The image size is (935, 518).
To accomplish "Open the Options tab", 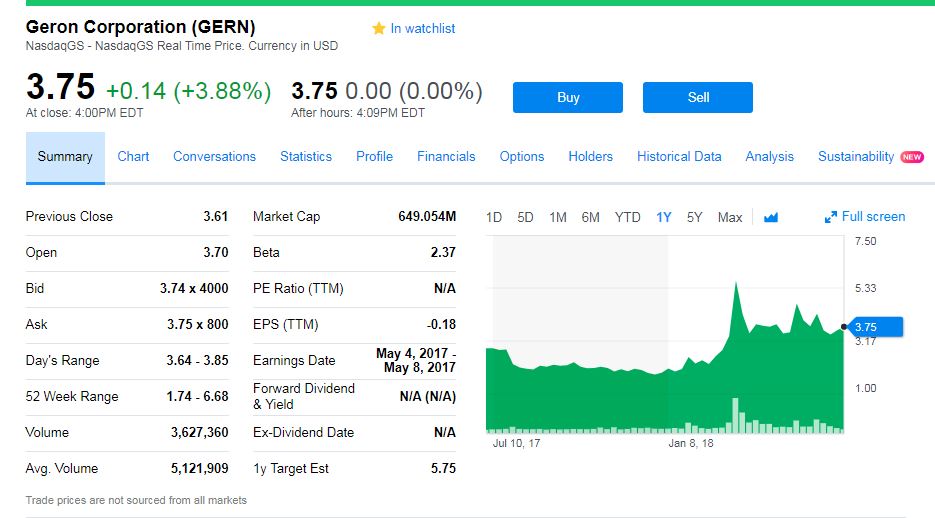I will [x=522, y=156].
